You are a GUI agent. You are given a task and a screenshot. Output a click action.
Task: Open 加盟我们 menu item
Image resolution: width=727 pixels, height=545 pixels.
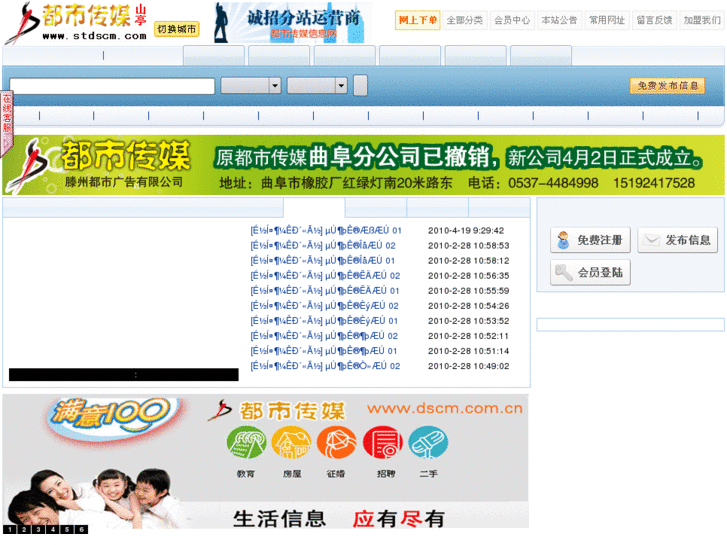(702, 20)
